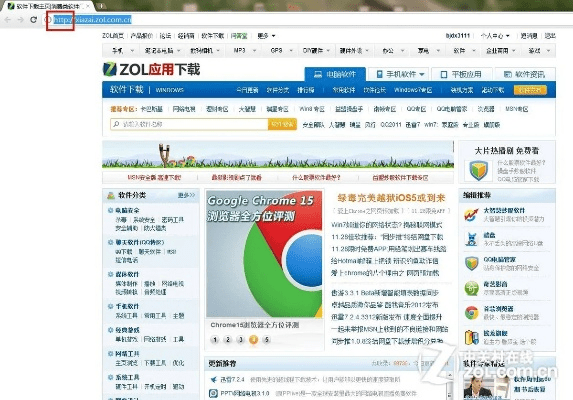Screen dimensions: 573x400
Task: Click the shield icon in the 大片热播剧 box
Action: [478, 170]
